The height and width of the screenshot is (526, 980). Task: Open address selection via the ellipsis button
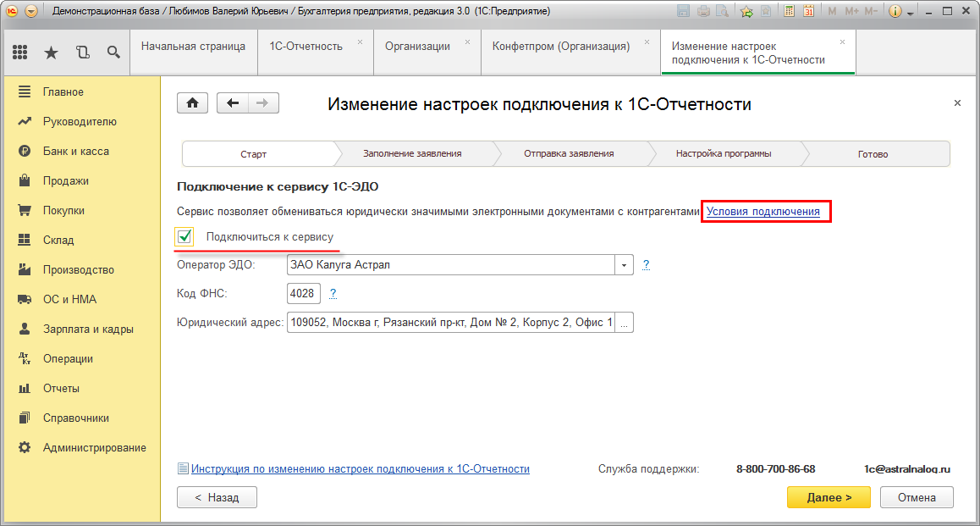coord(624,322)
